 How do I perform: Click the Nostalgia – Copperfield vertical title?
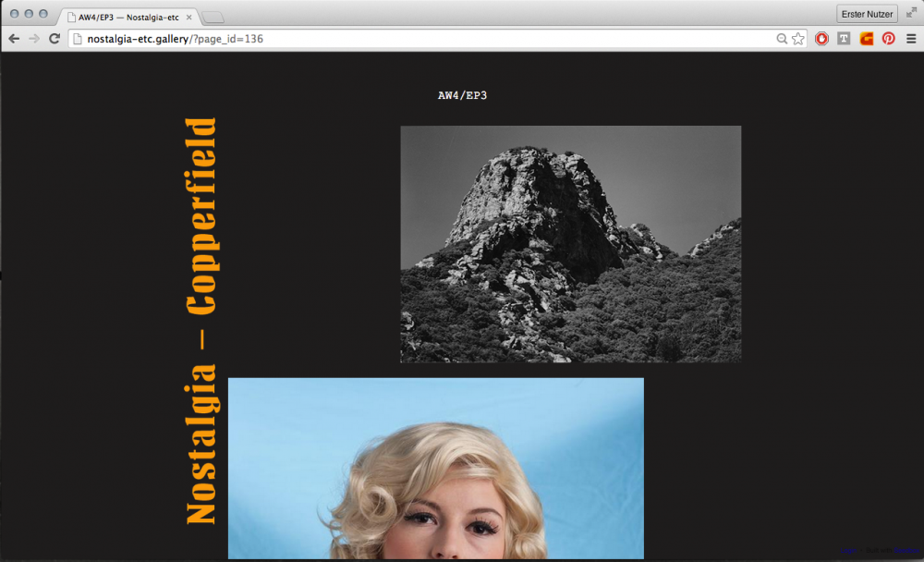coord(201,322)
